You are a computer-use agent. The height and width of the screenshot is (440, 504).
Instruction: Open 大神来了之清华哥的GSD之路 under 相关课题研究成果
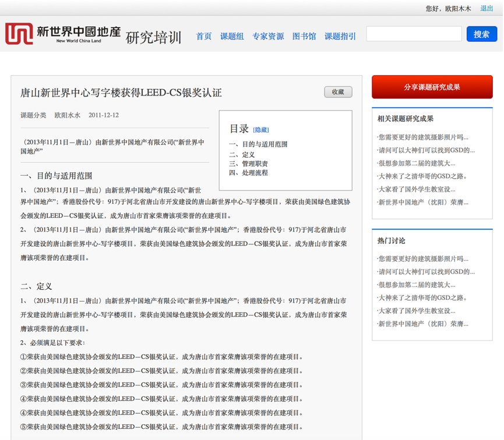[x=422, y=176]
